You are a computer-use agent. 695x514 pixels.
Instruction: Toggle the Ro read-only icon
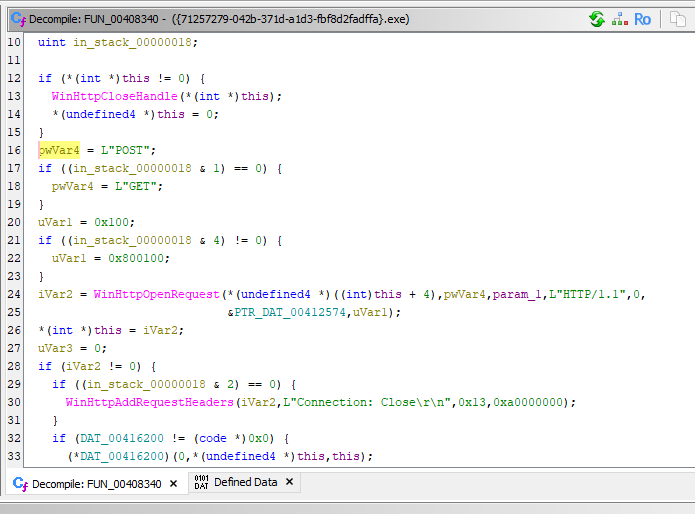(x=642, y=19)
